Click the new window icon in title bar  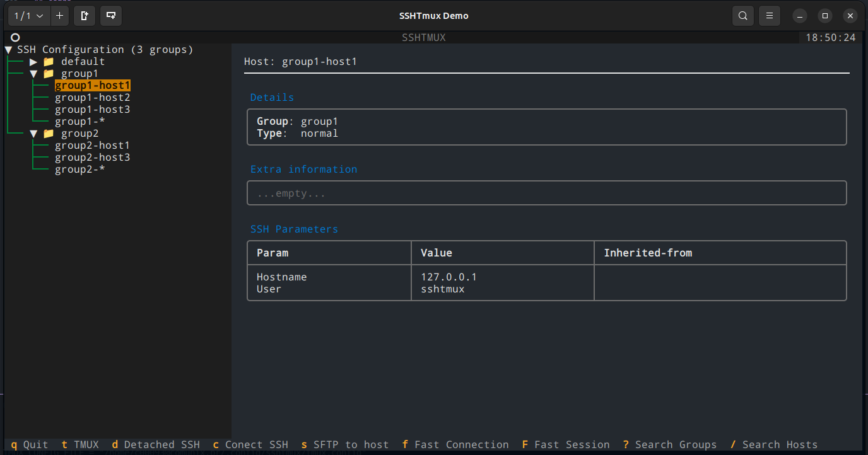pyautogui.click(x=85, y=16)
